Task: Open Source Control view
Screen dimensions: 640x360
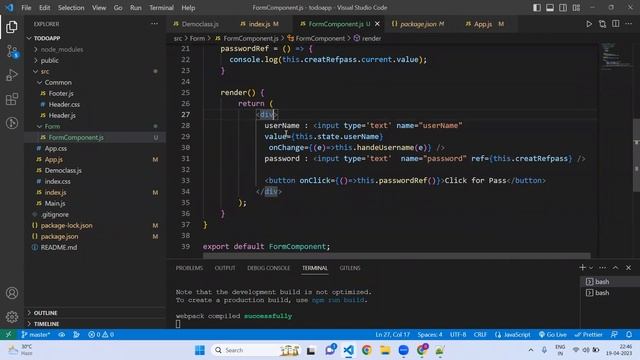Action: [x=12, y=51]
